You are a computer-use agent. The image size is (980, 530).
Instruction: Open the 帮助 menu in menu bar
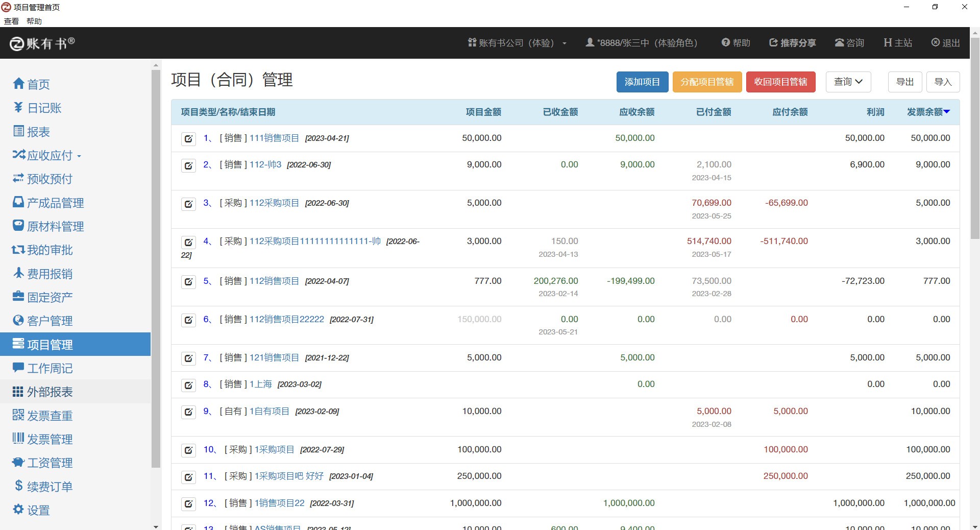[34, 21]
